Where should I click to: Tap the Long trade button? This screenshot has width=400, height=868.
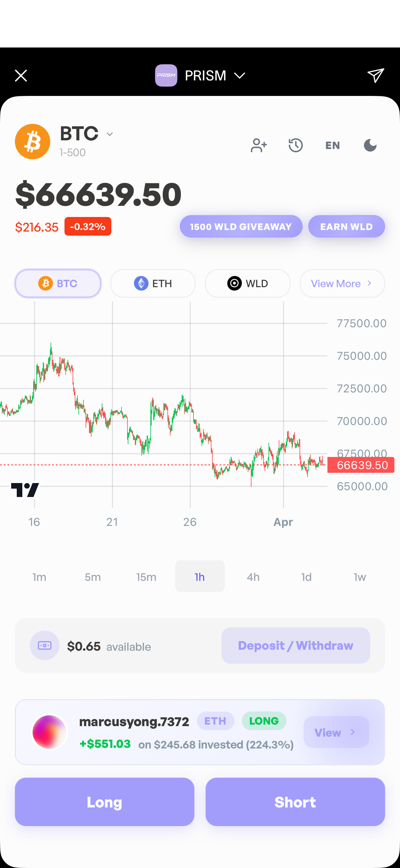pyautogui.click(x=104, y=802)
